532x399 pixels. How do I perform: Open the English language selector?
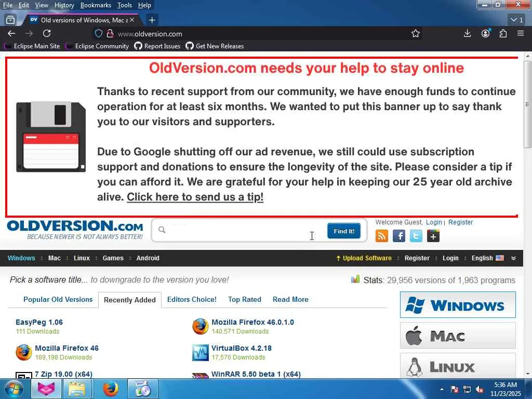click(487, 258)
